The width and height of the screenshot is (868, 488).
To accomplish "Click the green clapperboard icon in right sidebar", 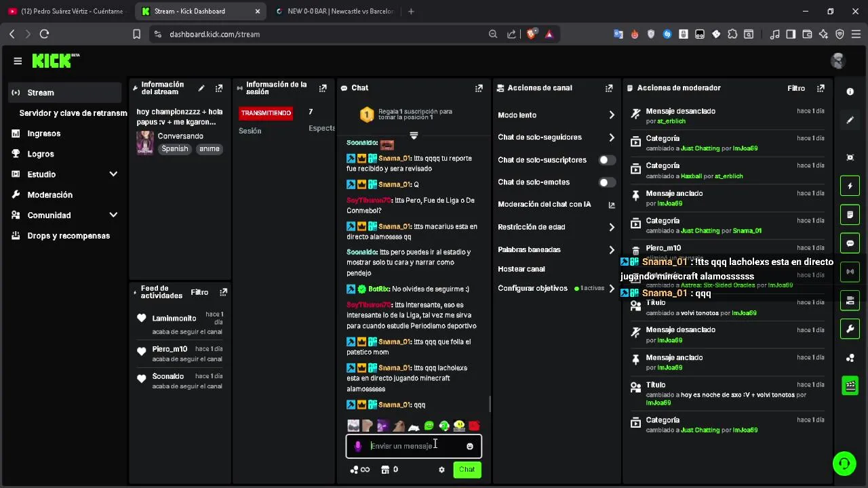I will [x=850, y=386].
